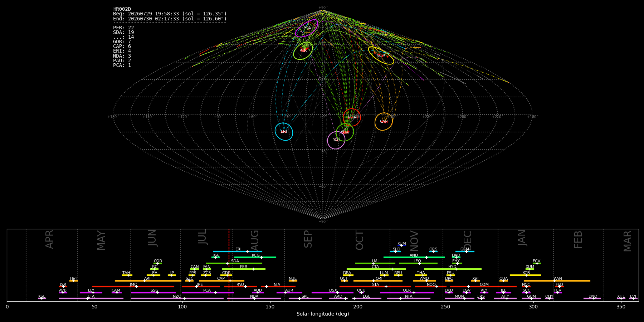Click the cyan ERI radiant circle
The image size is (644, 322).
coord(284,132)
